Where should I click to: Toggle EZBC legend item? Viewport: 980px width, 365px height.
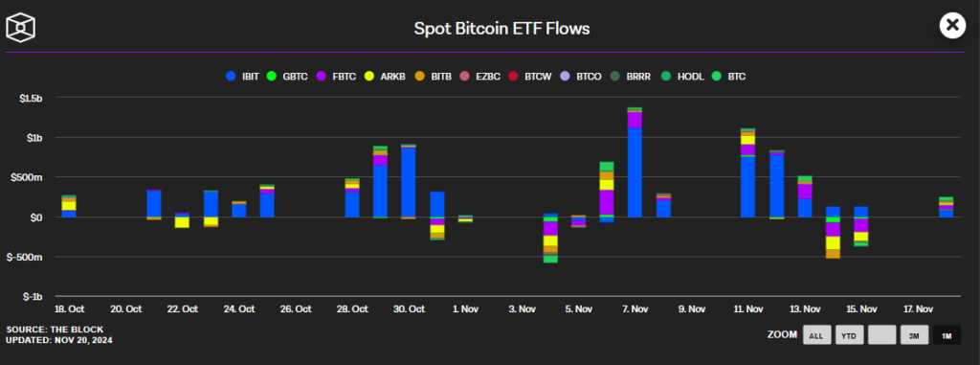pos(482,77)
